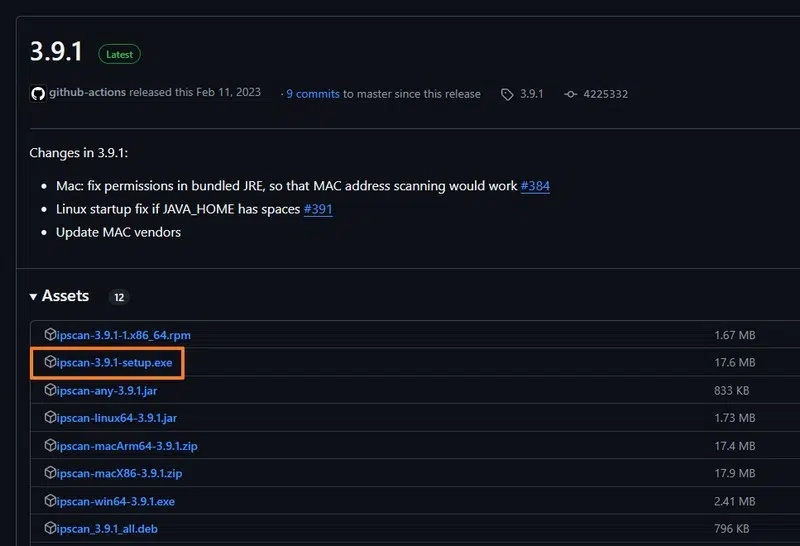Click the 1.73 MB file size
The image size is (800, 546).
click(x=735, y=418)
